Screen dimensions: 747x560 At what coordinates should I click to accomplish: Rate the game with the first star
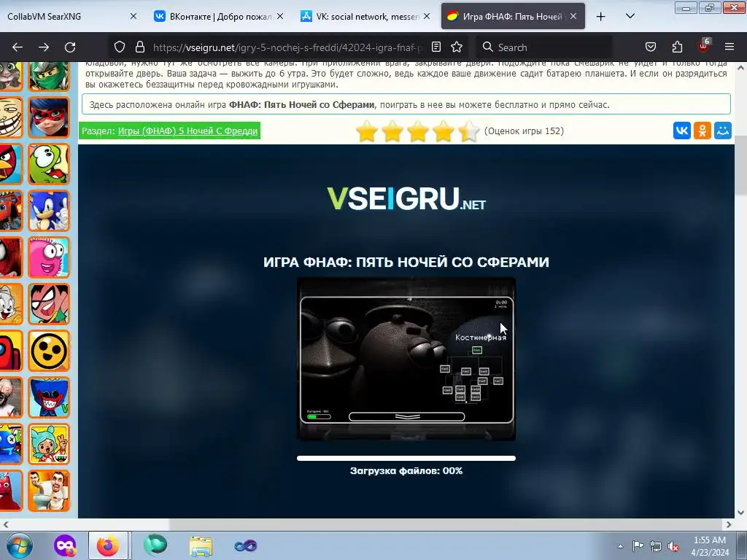point(367,131)
